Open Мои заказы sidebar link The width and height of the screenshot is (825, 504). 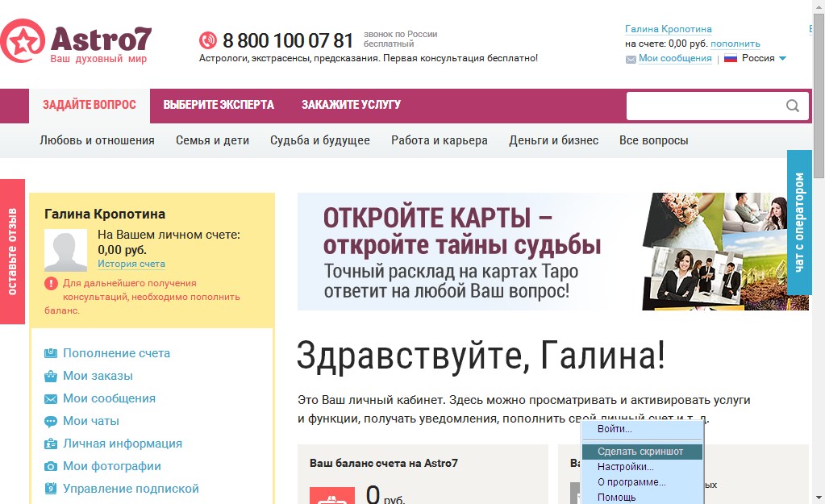(98, 376)
